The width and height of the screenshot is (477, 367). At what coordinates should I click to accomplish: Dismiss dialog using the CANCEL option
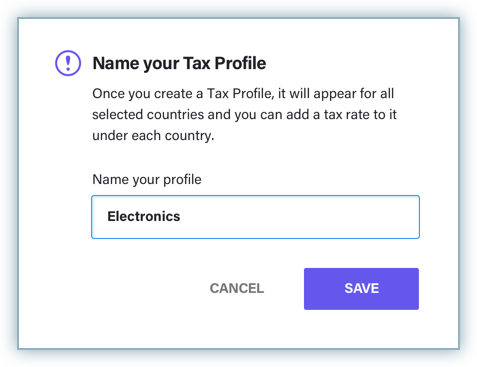[237, 288]
